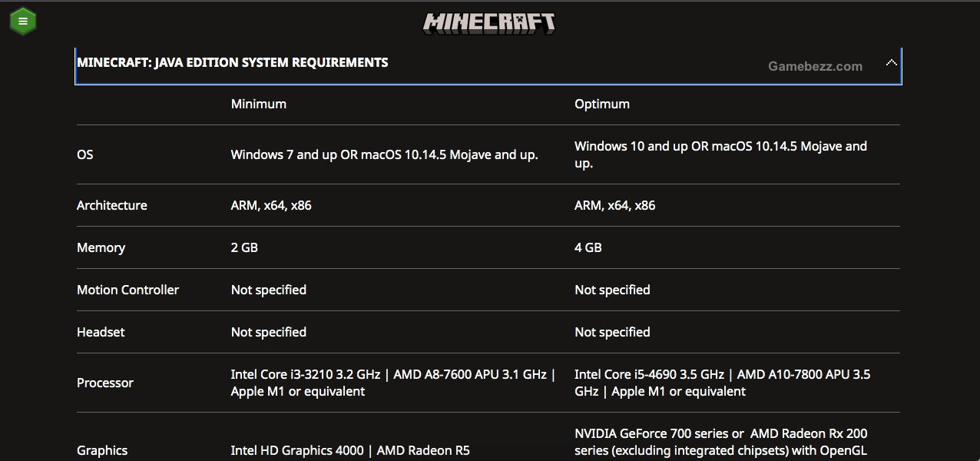Collapse the Java Edition requirements chevron
The width and height of the screenshot is (980, 461).
[891, 63]
